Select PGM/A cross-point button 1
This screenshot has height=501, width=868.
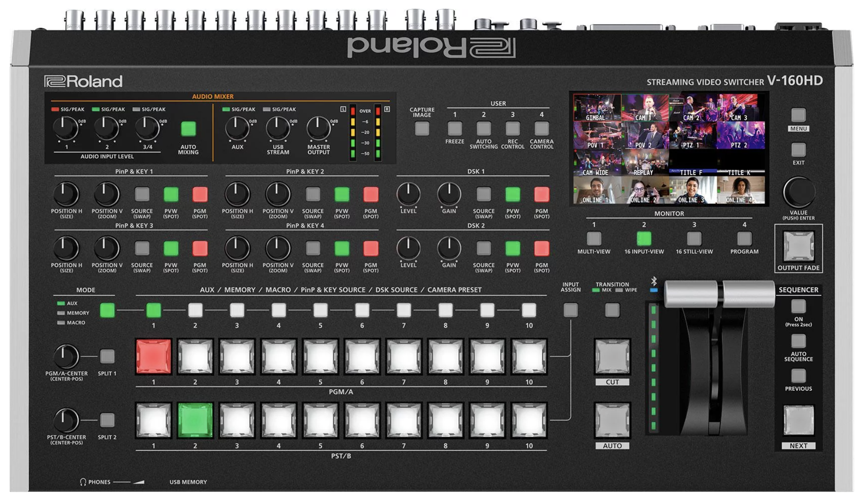pos(153,357)
